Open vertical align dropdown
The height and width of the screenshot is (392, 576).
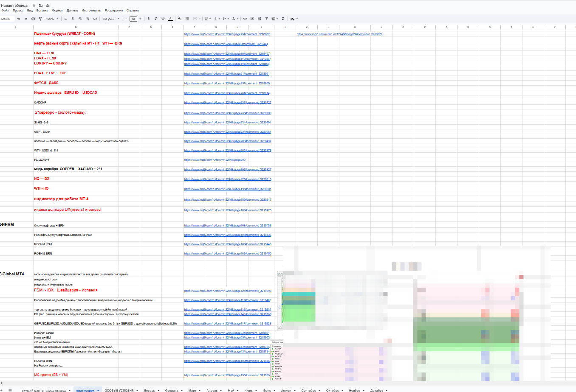pos(217,19)
